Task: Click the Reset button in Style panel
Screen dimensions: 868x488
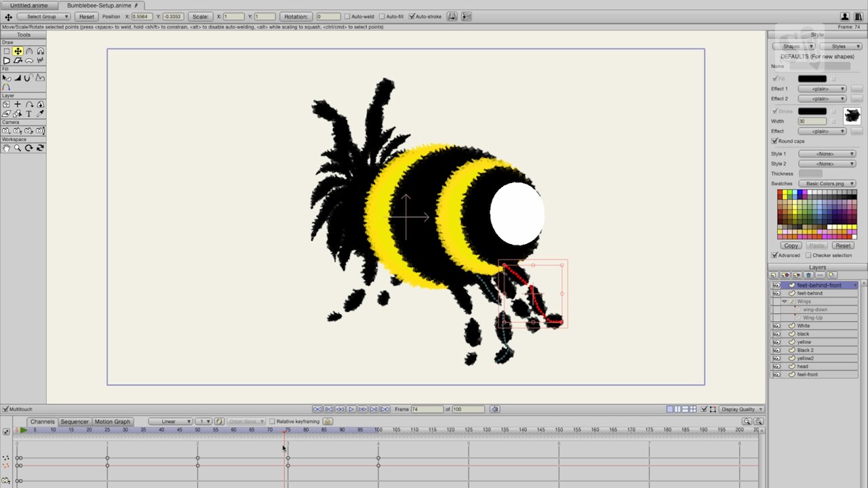Action: 843,245
